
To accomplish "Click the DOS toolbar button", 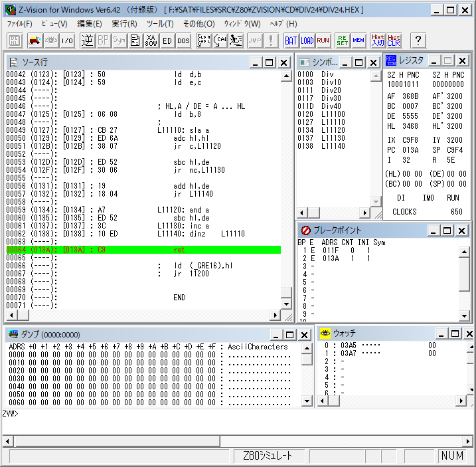I will [x=183, y=41].
